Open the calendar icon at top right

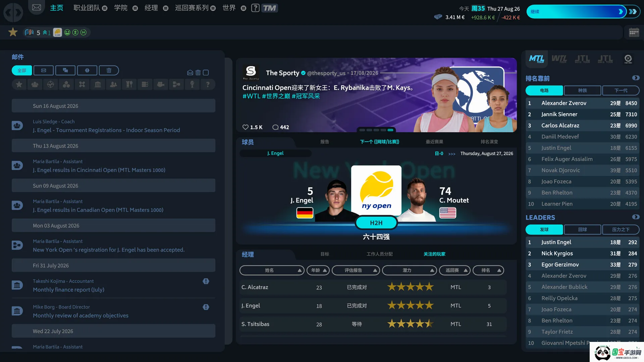pyautogui.click(x=634, y=33)
